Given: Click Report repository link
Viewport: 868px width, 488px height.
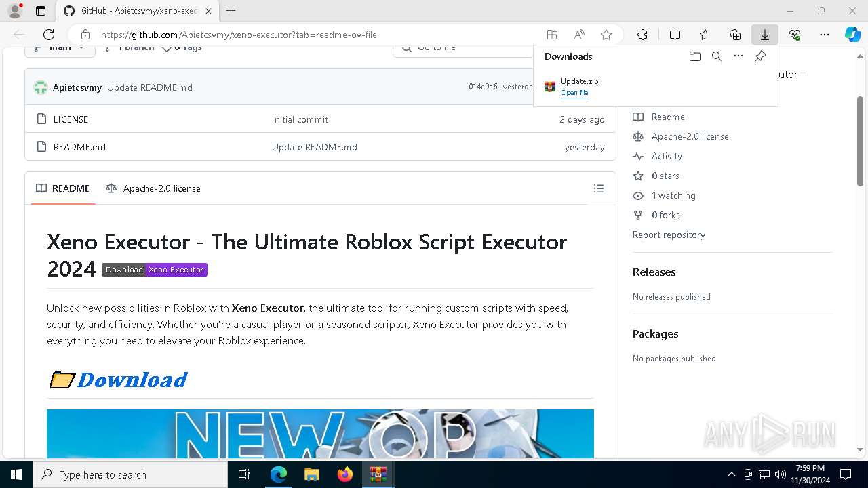Looking at the screenshot, I should coord(669,235).
